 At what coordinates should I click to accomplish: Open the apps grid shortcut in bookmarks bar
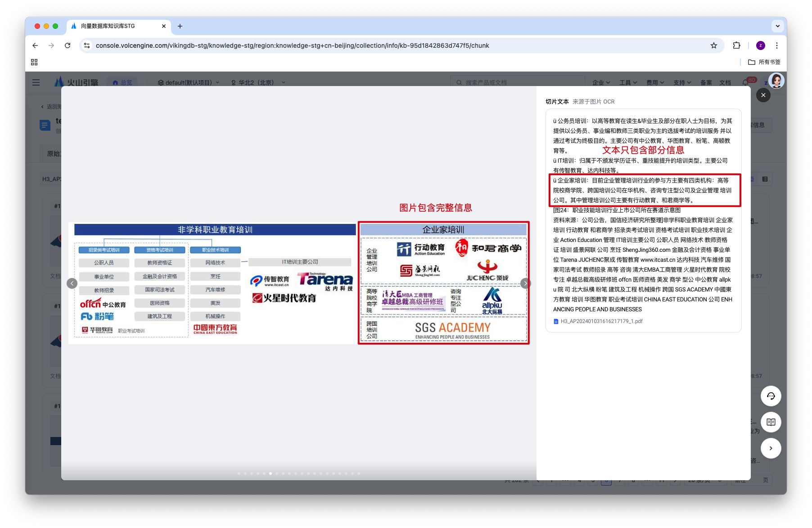[34, 62]
